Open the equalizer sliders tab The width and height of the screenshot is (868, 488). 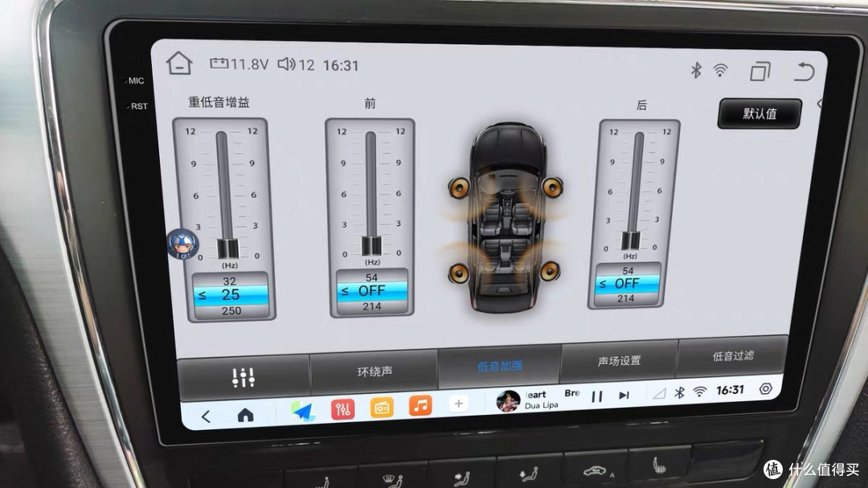point(243,377)
